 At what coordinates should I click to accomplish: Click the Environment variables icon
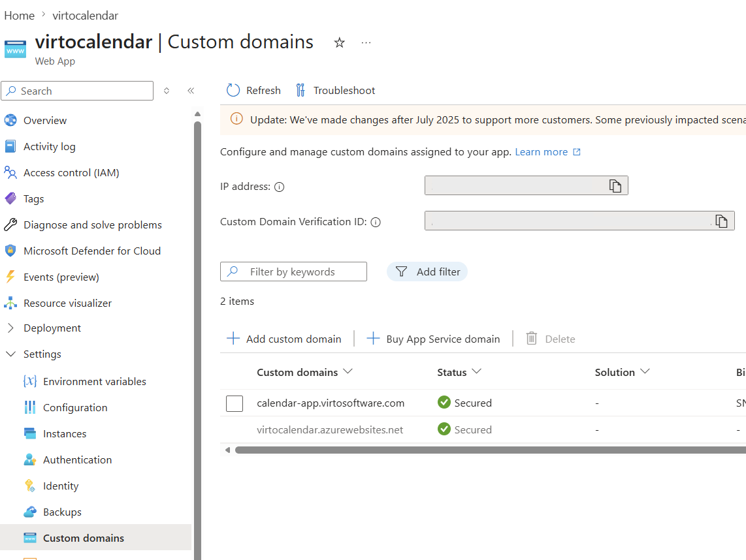point(30,381)
